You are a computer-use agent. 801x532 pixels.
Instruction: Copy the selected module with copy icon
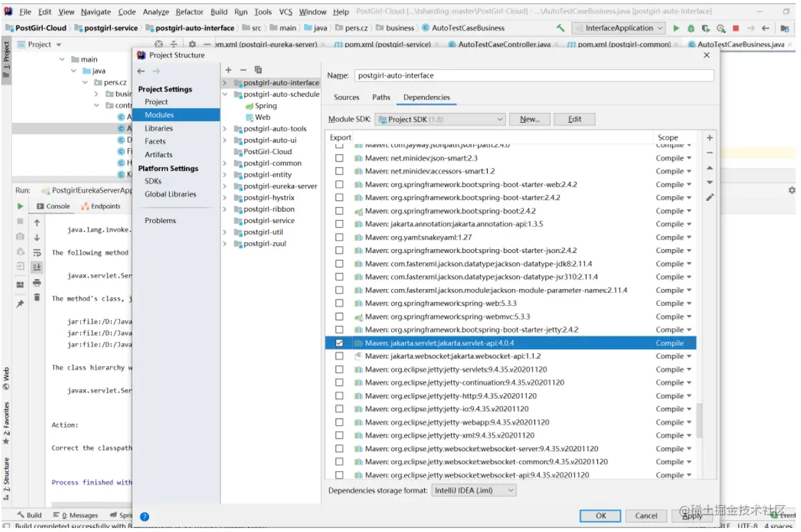258,69
